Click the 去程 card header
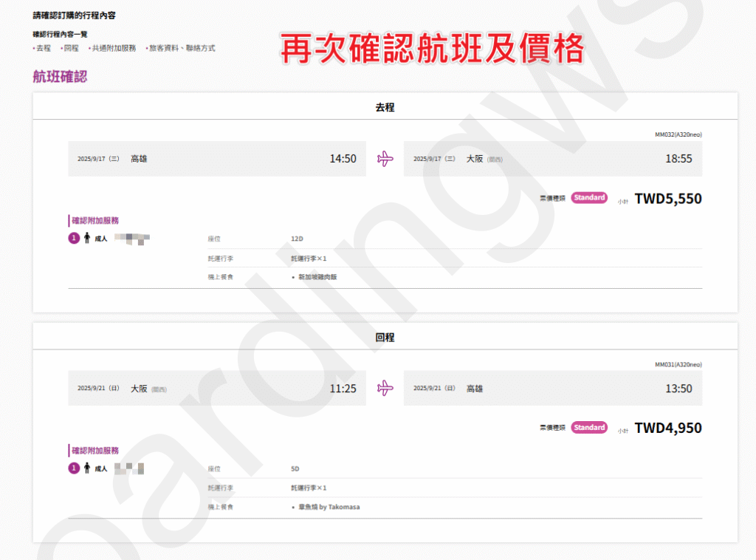 click(385, 107)
